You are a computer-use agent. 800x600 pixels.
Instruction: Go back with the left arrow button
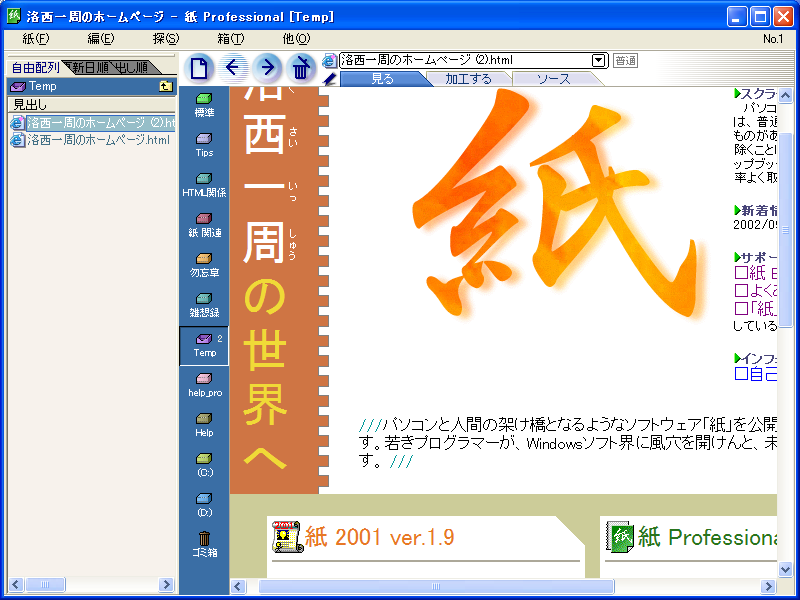coord(234,68)
